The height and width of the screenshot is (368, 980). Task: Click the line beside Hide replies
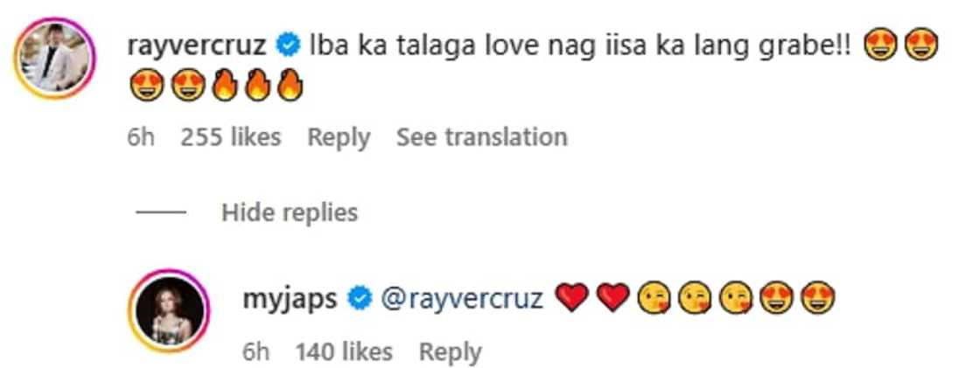point(161,212)
